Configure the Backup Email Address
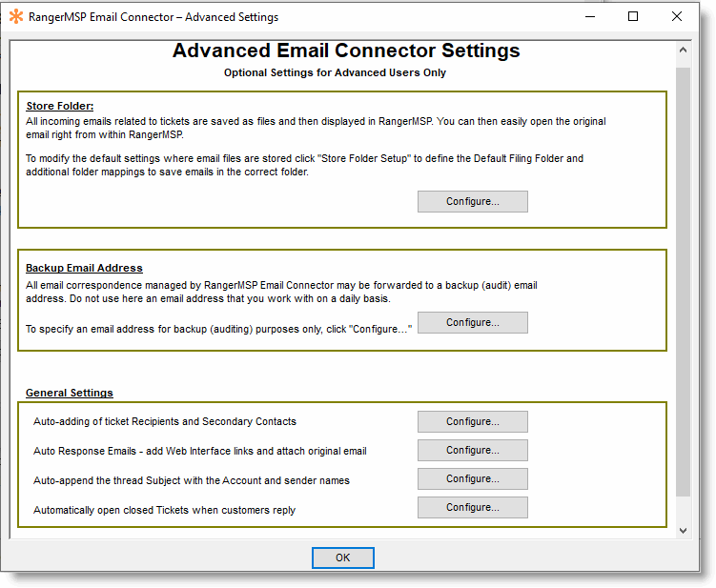 point(472,323)
